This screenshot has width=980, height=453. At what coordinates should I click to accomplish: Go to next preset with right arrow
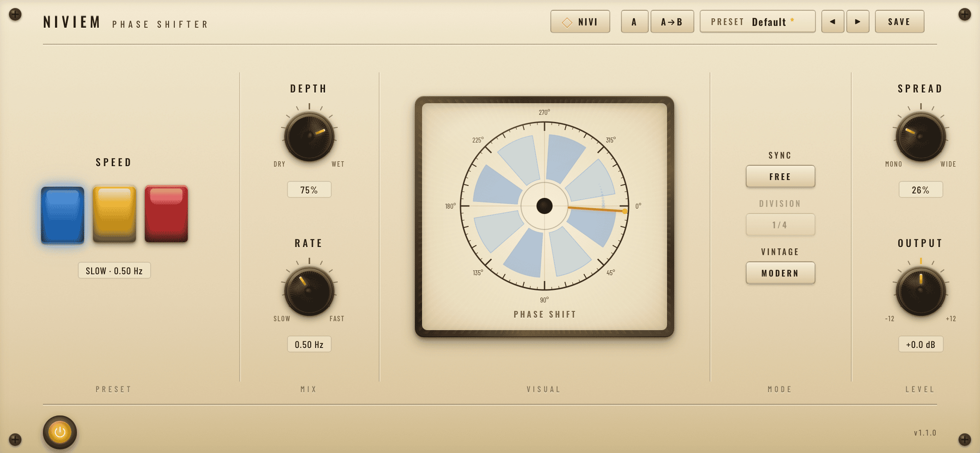[x=857, y=21]
